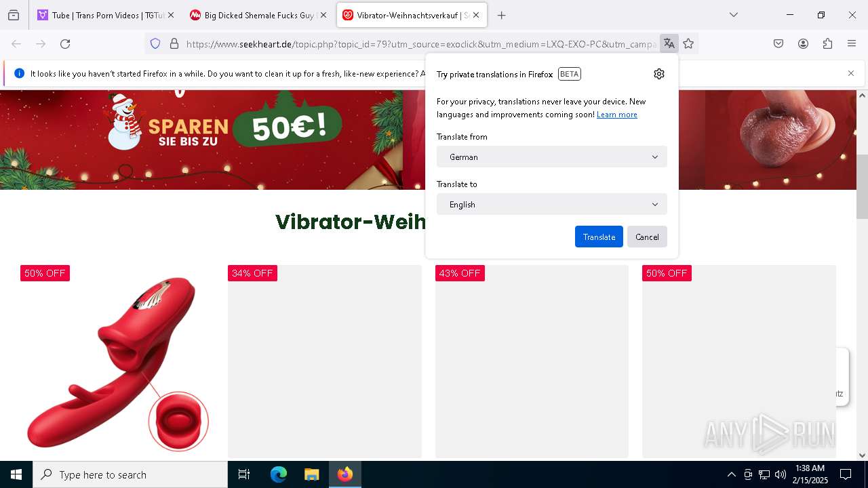Open the volume control tray icon

point(781,474)
